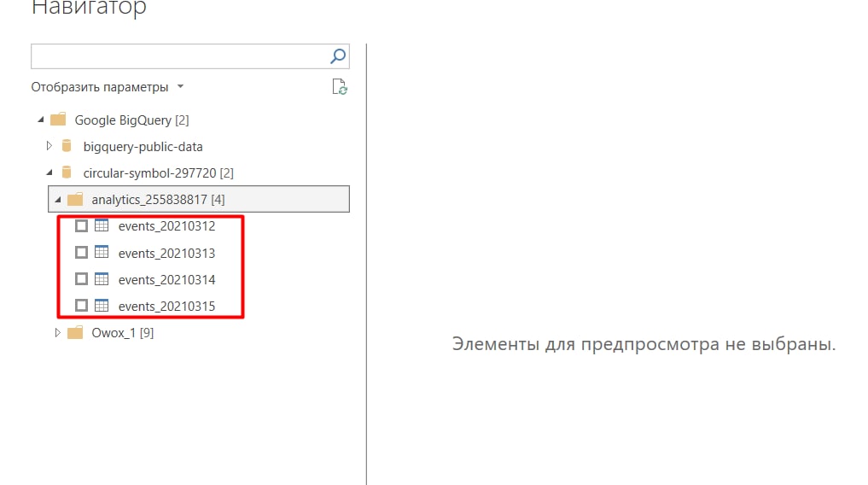Image resolution: width=868 pixels, height=485 pixels.
Task: Click the analytics_255838817 folder icon
Action: point(75,199)
